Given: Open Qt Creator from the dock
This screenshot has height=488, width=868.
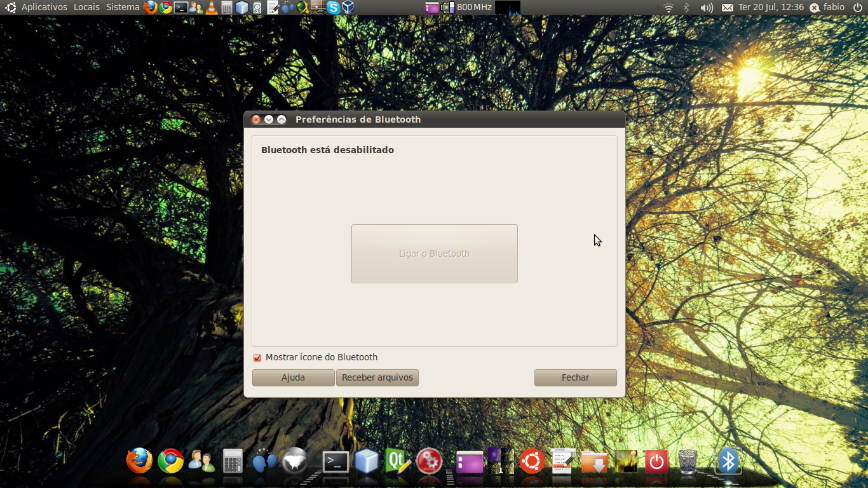Looking at the screenshot, I should [x=397, y=461].
